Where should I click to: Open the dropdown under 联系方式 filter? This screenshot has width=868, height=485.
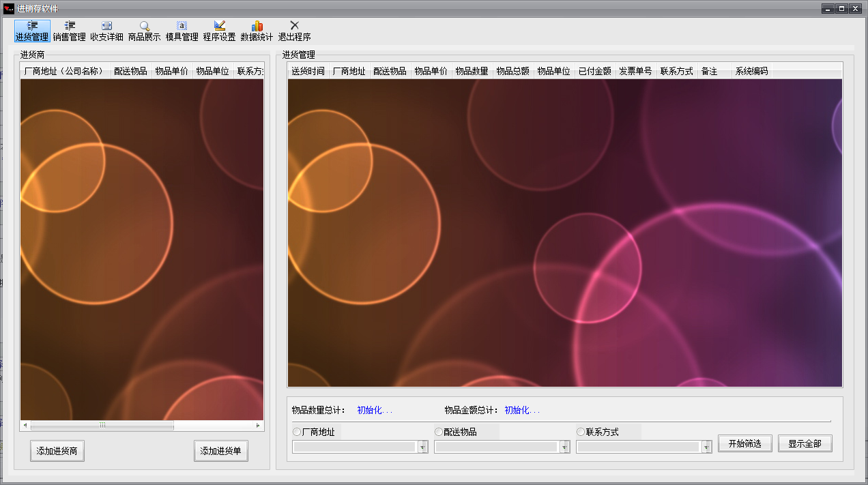click(706, 447)
